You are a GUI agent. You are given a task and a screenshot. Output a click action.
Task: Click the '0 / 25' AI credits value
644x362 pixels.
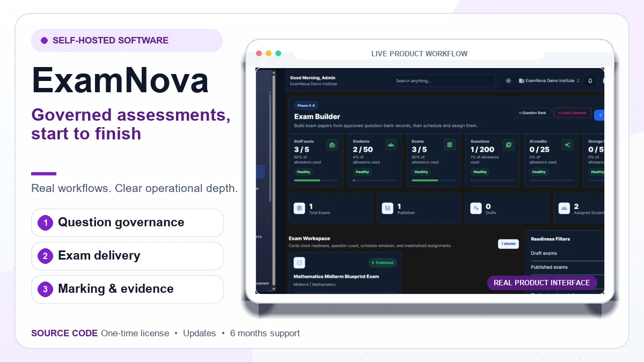point(539,150)
